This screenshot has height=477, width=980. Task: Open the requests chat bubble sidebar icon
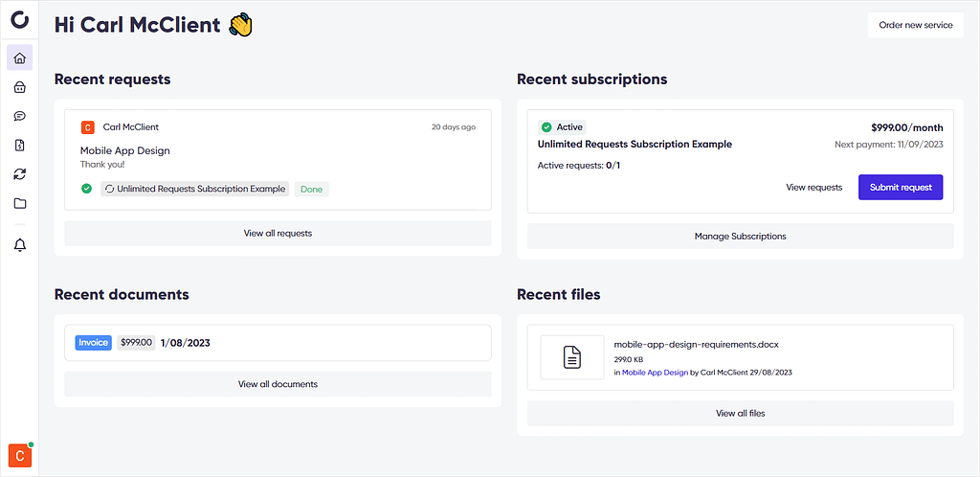(x=20, y=116)
